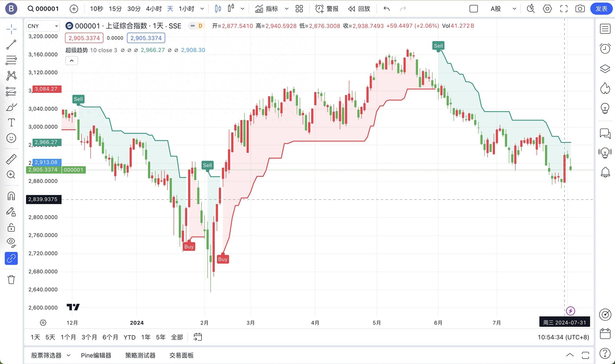Open the notifications bell panel
Viewport: 615px width, 364px height.
click(605, 172)
